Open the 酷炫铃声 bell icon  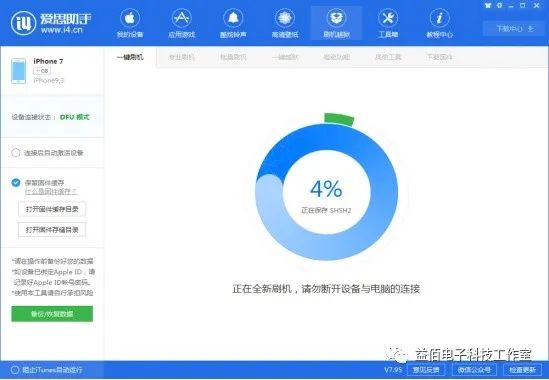coord(233,18)
